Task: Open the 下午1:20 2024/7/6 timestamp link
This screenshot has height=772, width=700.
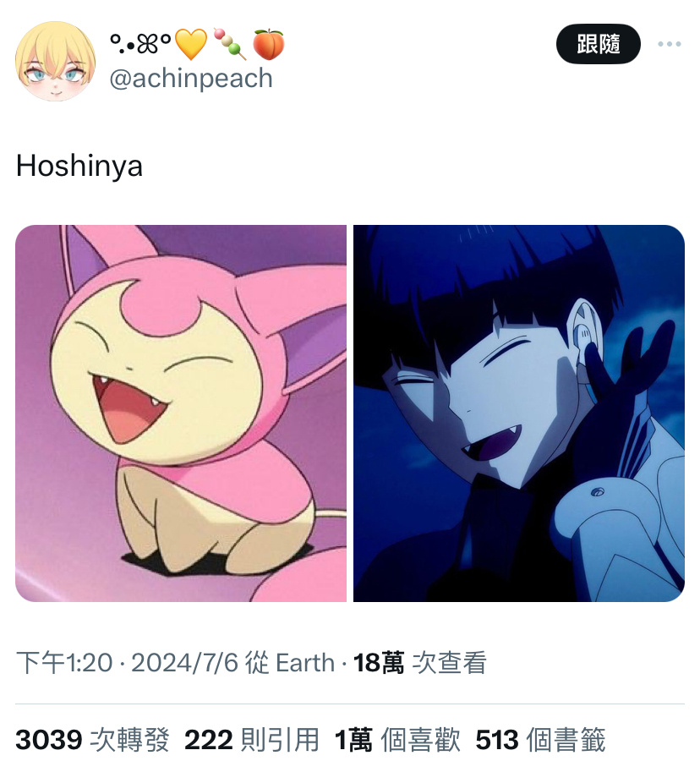Action: coord(128,662)
